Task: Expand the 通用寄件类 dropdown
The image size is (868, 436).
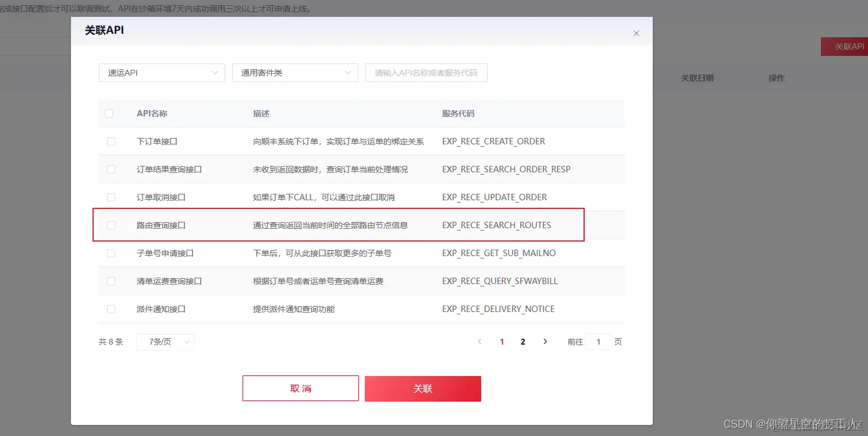Action: [294, 73]
